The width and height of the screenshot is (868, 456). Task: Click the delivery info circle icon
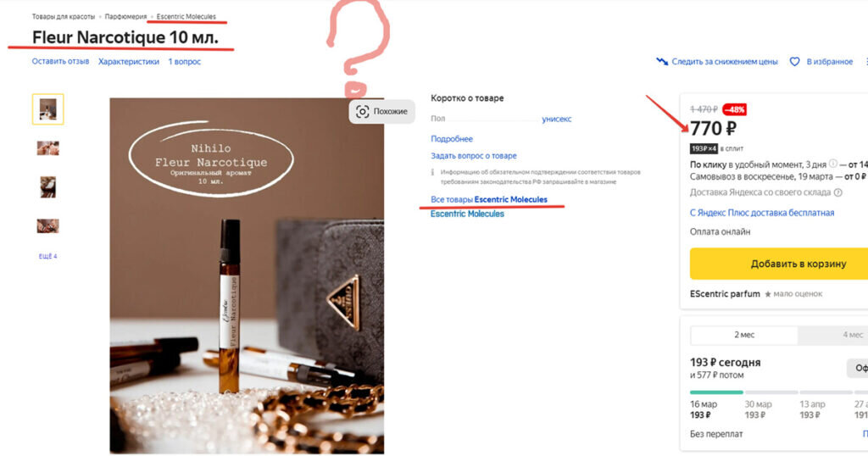tap(833, 164)
